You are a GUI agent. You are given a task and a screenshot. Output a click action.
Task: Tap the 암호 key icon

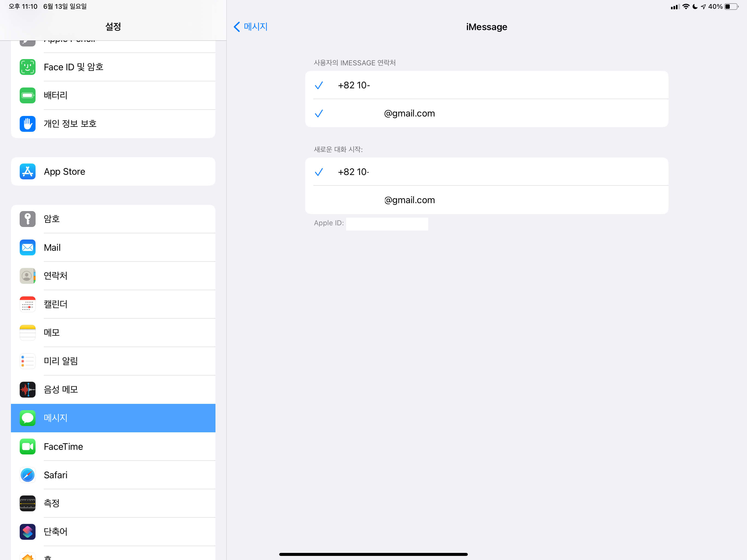[27, 219]
